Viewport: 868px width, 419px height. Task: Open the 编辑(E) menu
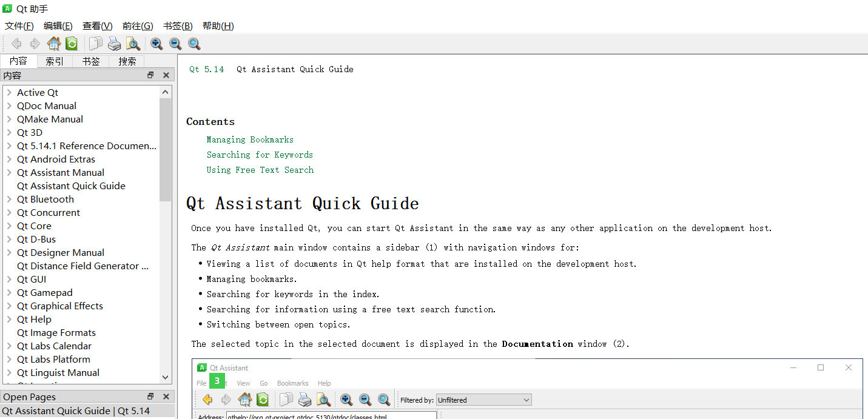(x=58, y=26)
